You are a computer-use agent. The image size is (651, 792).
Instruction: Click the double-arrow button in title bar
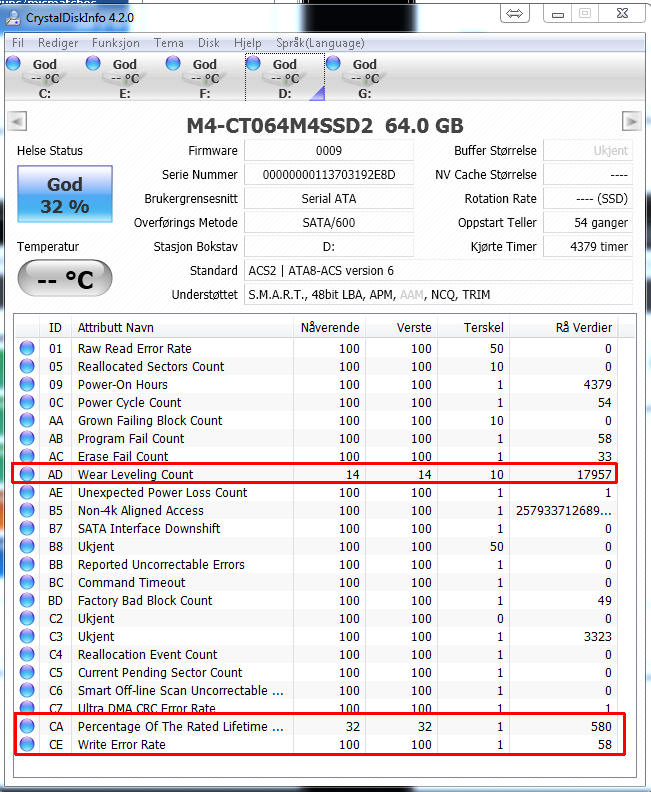(515, 14)
